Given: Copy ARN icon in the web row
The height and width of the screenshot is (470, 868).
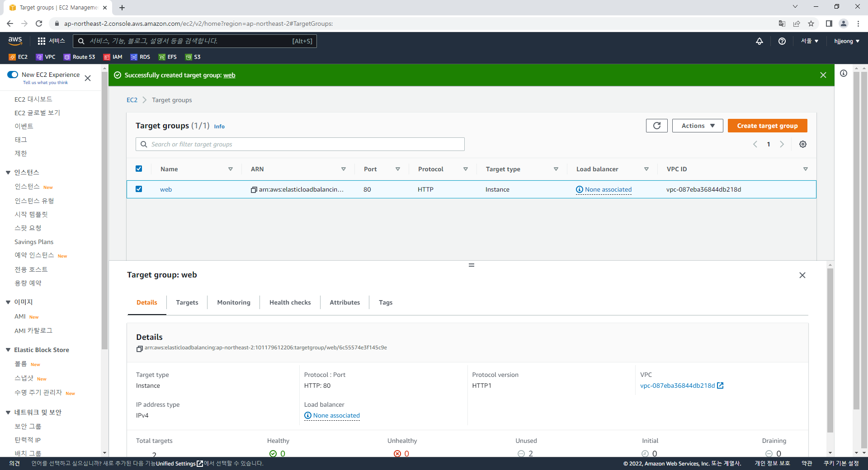Looking at the screenshot, I should (254, 190).
